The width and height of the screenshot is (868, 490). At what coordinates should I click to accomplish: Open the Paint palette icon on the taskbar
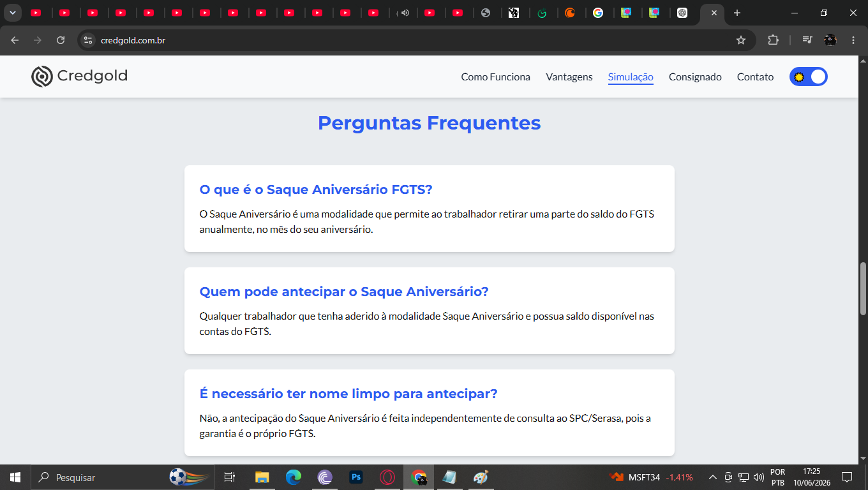[x=481, y=477]
